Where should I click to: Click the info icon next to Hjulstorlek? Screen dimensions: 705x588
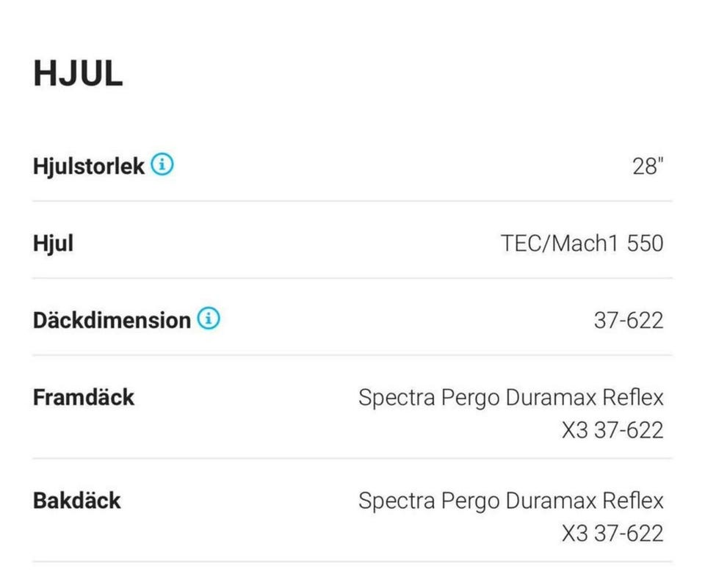click(x=162, y=165)
